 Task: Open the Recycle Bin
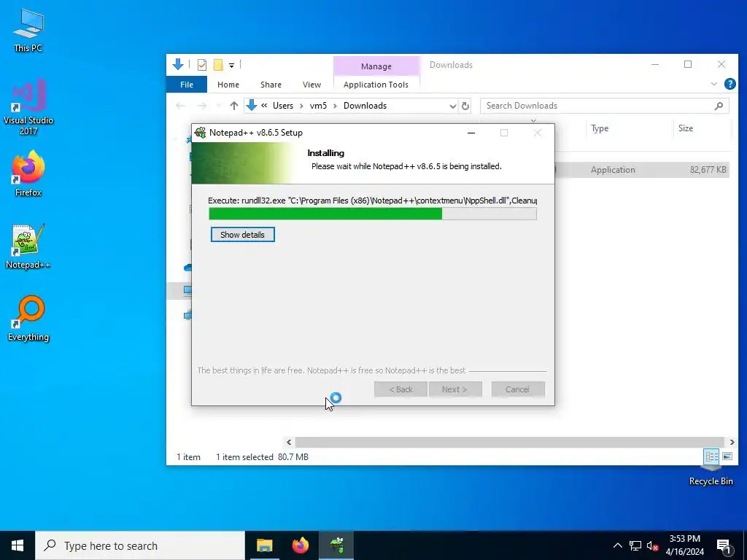pos(711,476)
